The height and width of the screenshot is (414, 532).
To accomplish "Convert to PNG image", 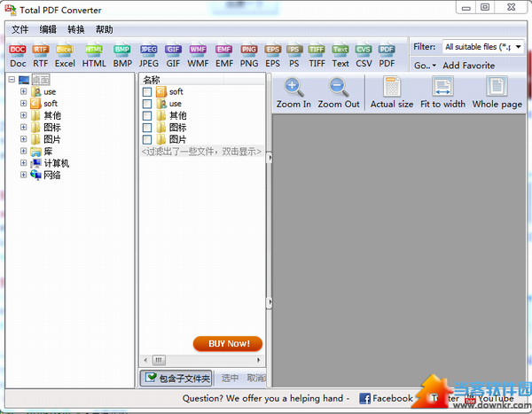I will (249, 57).
